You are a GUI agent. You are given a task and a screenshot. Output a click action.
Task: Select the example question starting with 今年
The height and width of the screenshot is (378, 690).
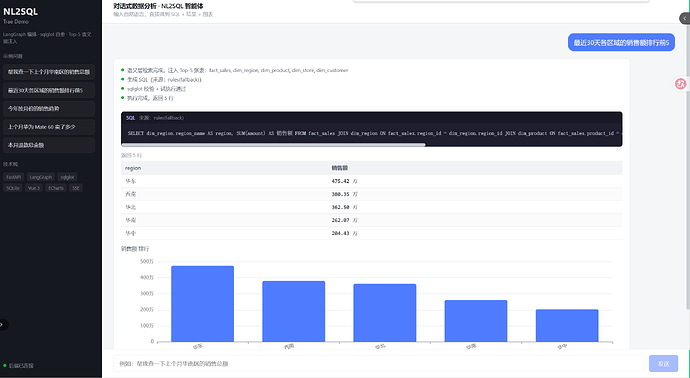tap(49, 108)
